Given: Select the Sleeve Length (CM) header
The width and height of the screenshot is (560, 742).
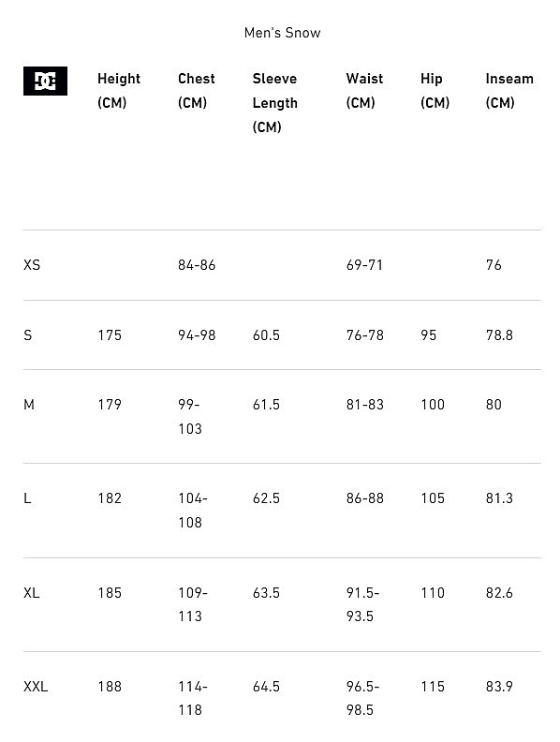Looking at the screenshot, I should pos(274,103).
